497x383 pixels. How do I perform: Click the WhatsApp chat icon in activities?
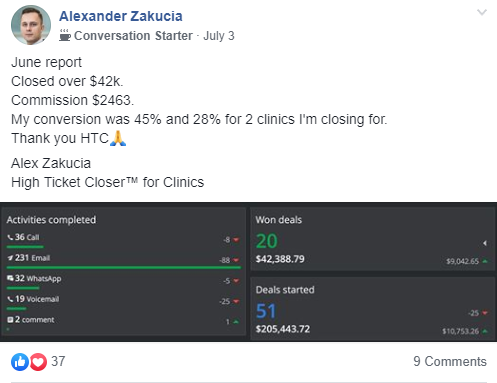coord(10,278)
